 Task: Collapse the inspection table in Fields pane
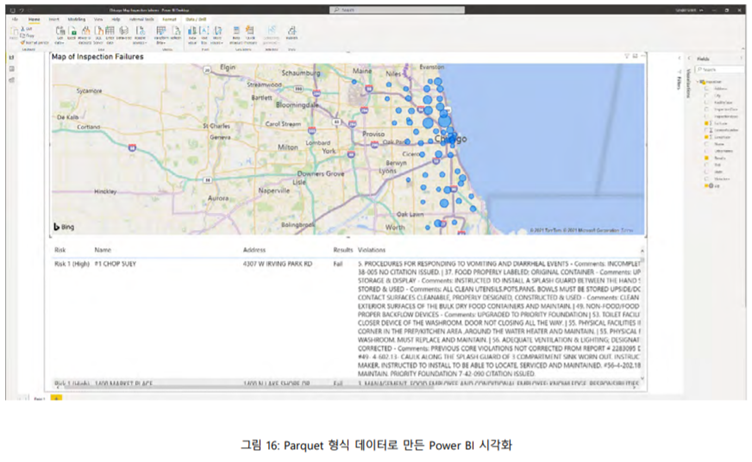[x=698, y=82]
